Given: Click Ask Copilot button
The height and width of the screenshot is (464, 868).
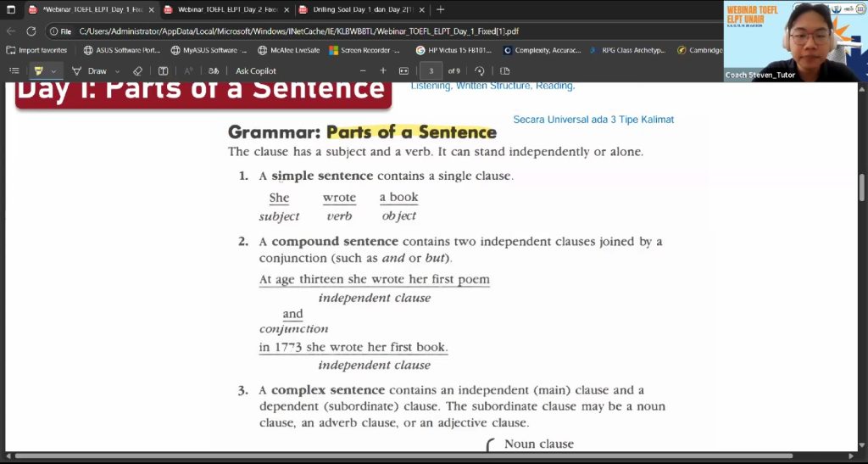Looking at the screenshot, I should [256, 71].
